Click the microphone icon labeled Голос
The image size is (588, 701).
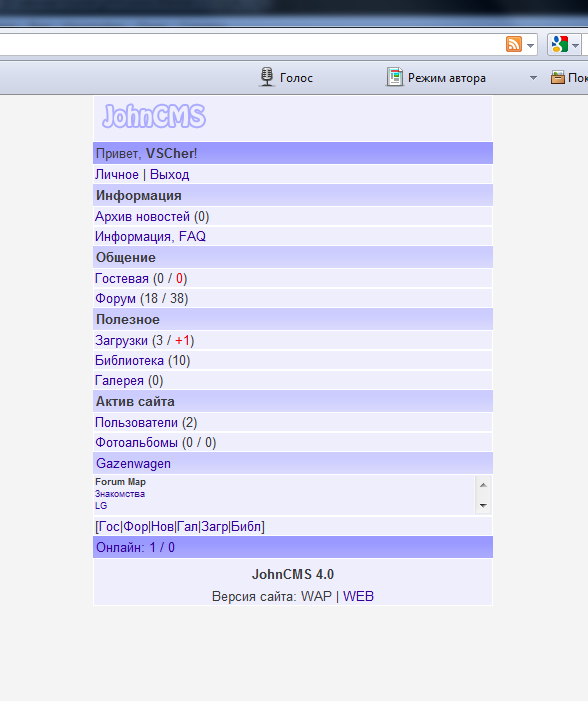pyautogui.click(x=267, y=77)
